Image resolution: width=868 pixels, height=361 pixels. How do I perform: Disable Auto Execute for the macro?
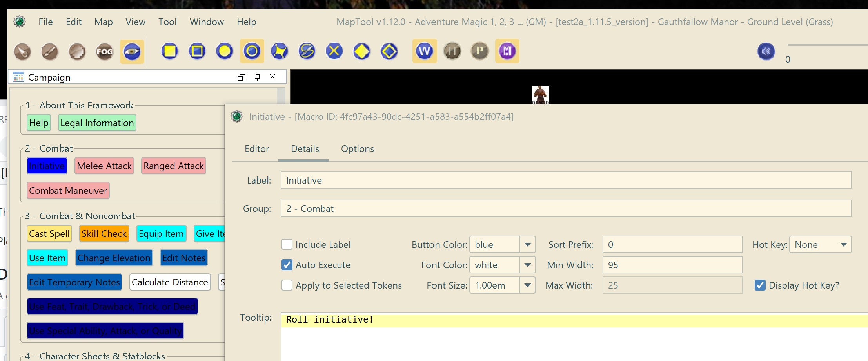click(287, 265)
